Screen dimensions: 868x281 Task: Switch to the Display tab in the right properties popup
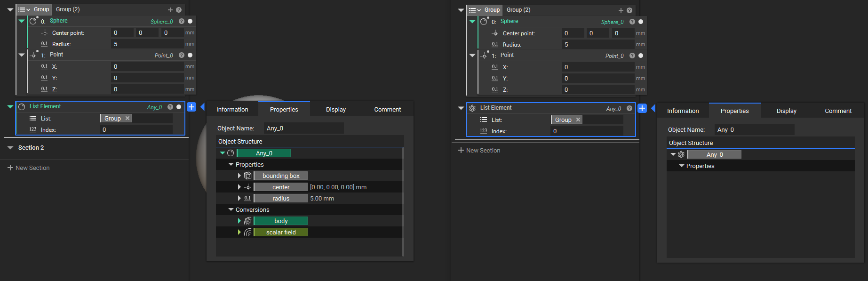787,111
